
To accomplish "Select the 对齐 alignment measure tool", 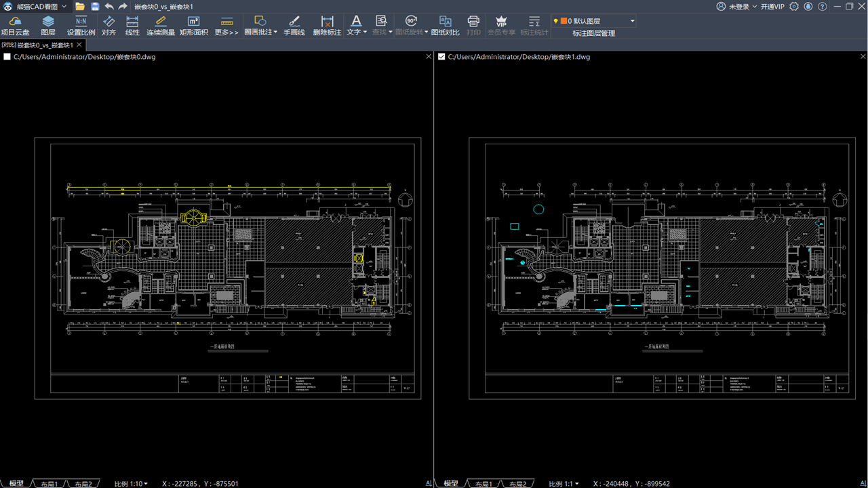I will (x=108, y=26).
